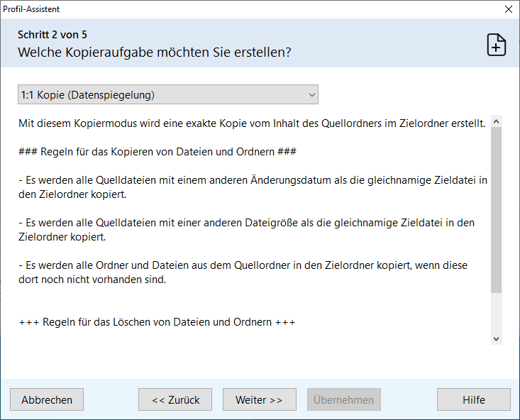Click the line '+++ Regeln für das Löschen'
The width and height of the screenshot is (520, 420).
pos(157,322)
